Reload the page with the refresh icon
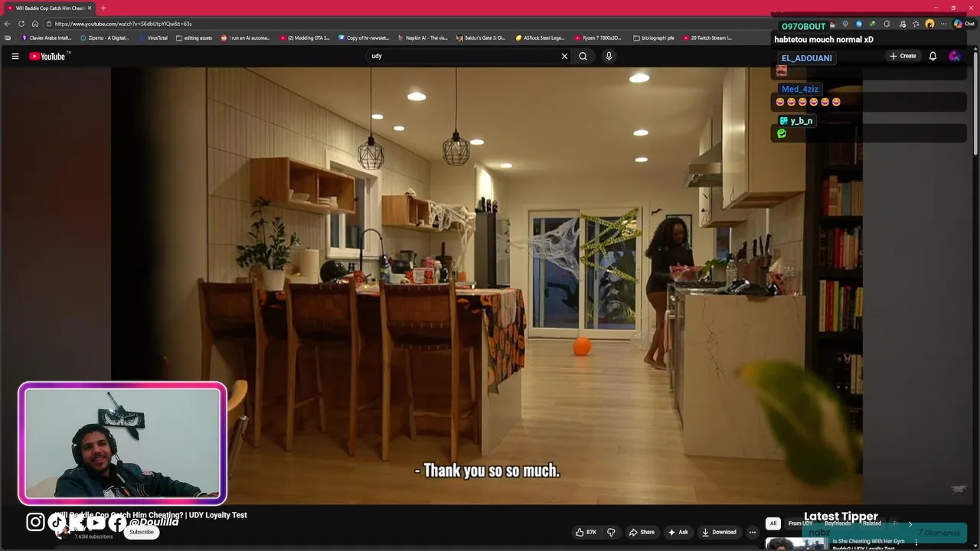The height and width of the screenshot is (551, 980). point(21,24)
